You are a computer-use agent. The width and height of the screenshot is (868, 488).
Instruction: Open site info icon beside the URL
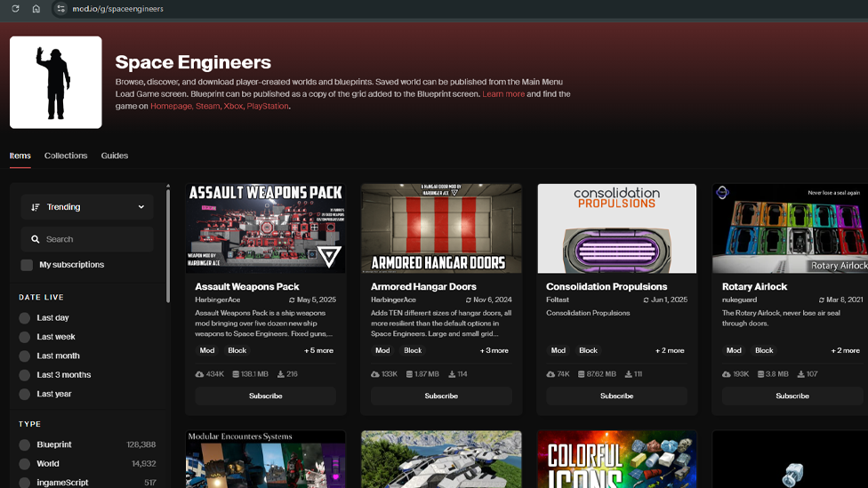tap(60, 9)
